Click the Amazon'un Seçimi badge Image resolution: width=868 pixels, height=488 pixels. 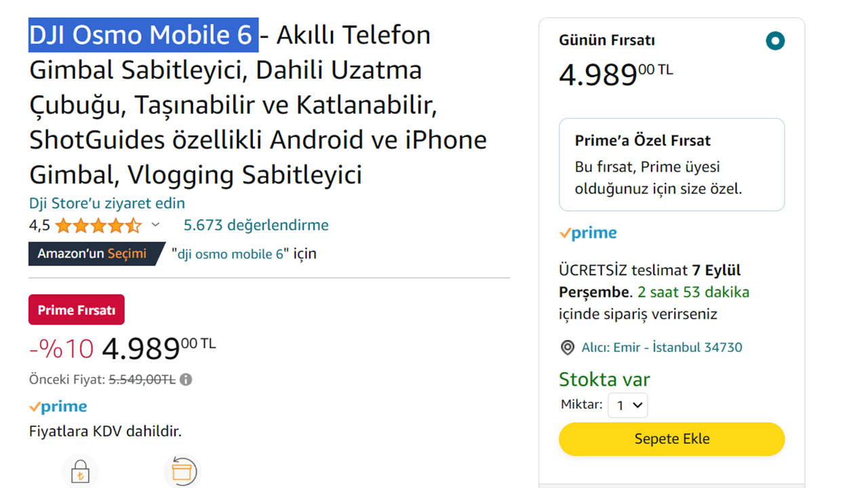pyautogui.click(x=92, y=253)
